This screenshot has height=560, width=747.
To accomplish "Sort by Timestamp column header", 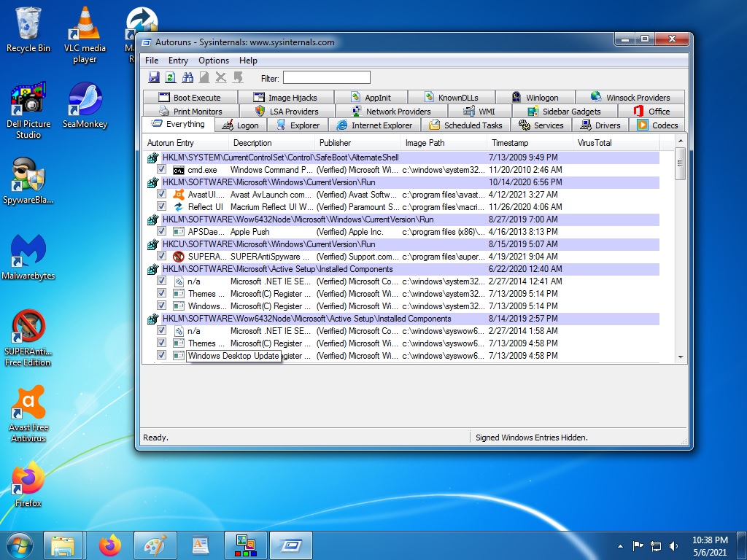I will coord(530,143).
